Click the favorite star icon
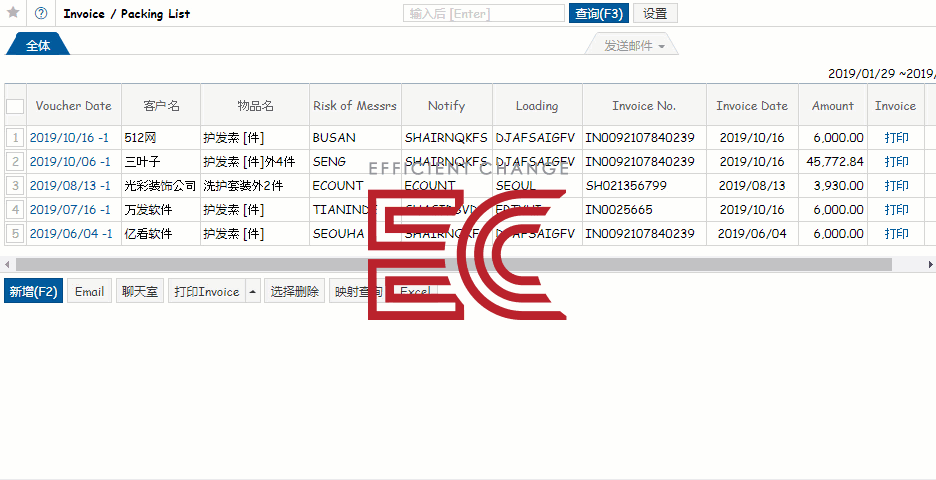 13,13
